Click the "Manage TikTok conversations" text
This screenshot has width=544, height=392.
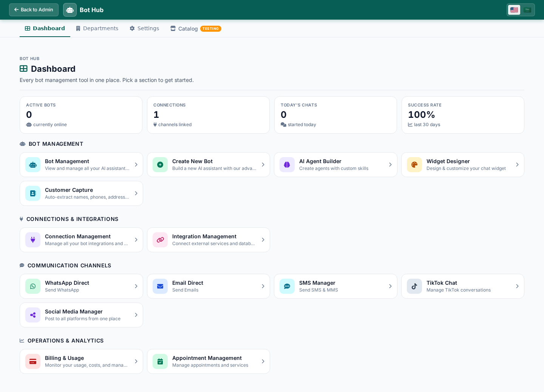click(x=459, y=290)
